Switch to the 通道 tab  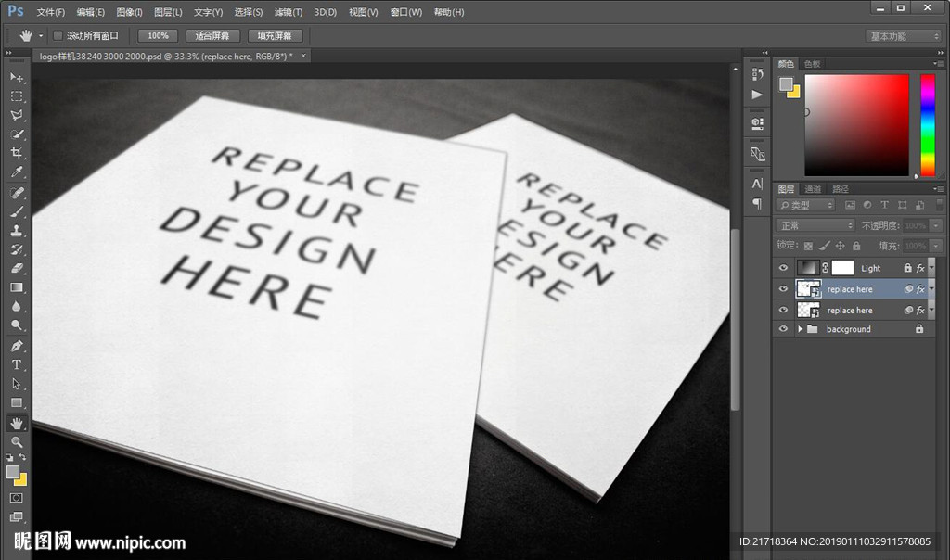(x=813, y=189)
